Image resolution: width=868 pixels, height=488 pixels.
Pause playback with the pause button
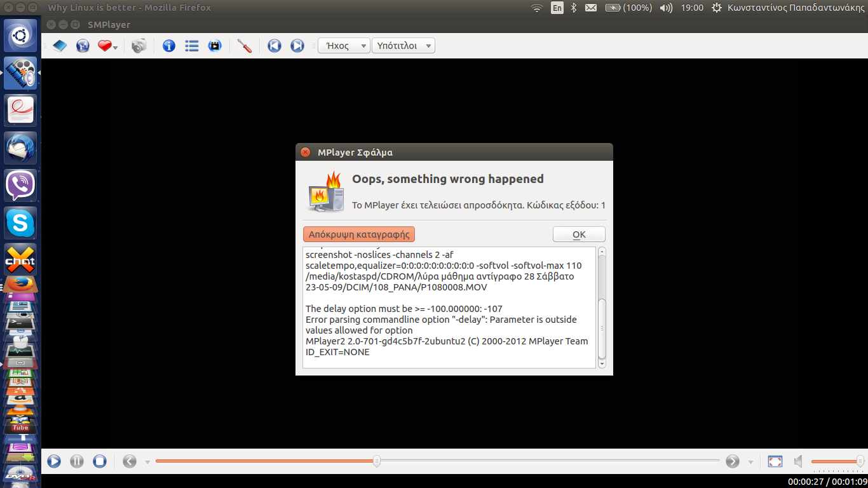click(77, 461)
